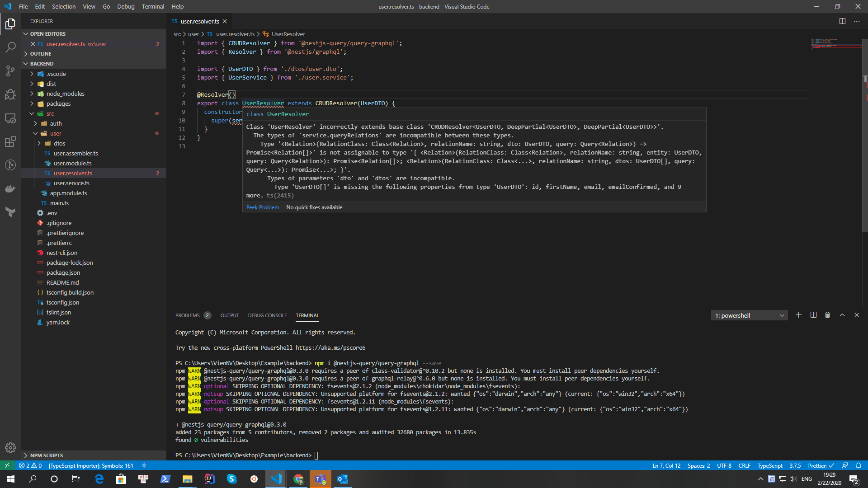Image resolution: width=868 pixels, height=488 pixels.
Task: Split the editor to the right
Action: pyautogui.click(x=842, y=21)
